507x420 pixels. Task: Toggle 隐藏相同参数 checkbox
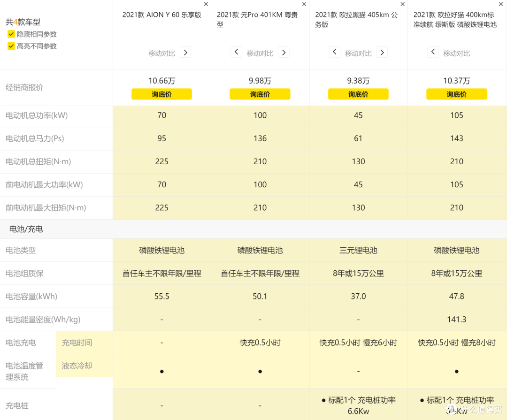pyautogui.click(x=11, y=34)
